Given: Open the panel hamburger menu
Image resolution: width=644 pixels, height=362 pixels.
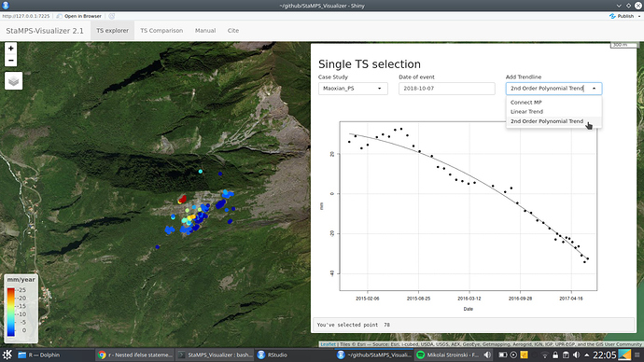Looking at the screenshot, I should (x=637, y=355).
